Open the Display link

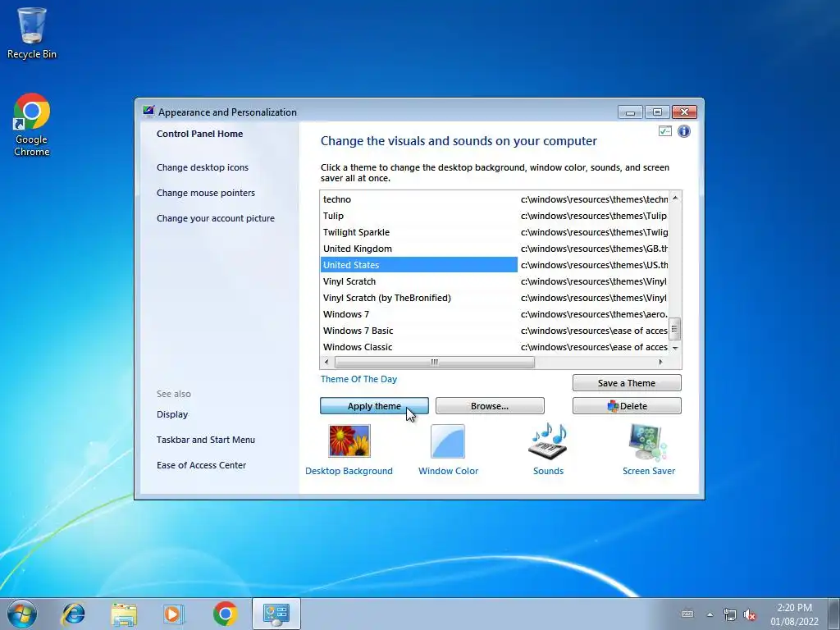172,414
